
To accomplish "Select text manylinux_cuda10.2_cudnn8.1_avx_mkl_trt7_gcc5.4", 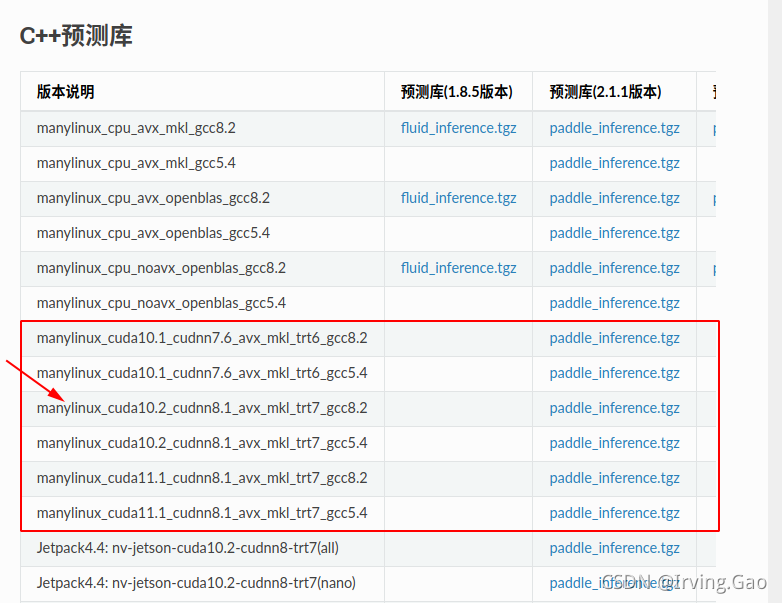I will coord(202,443).
